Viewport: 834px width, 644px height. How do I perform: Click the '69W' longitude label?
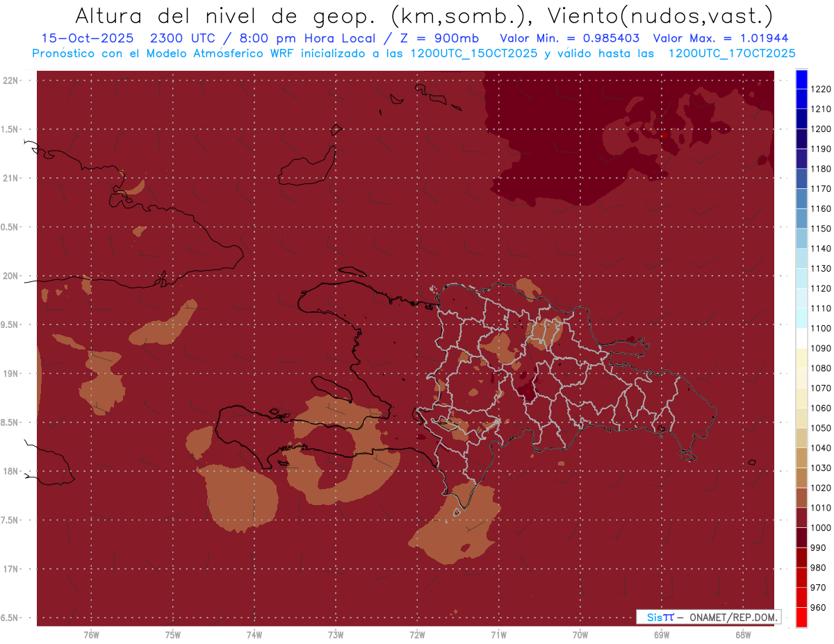point(662,635)
